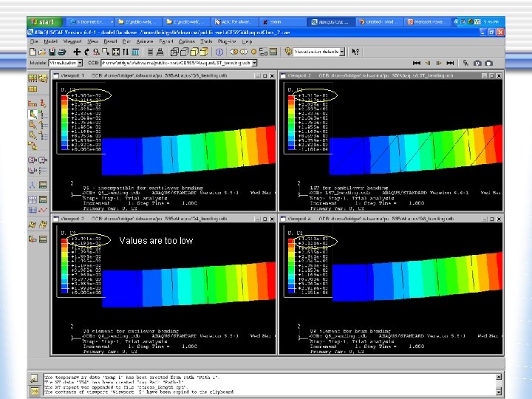This screenshot has width=532, height=399.
Task: Select the Pan view tool
Action: (x=77, y=53)
